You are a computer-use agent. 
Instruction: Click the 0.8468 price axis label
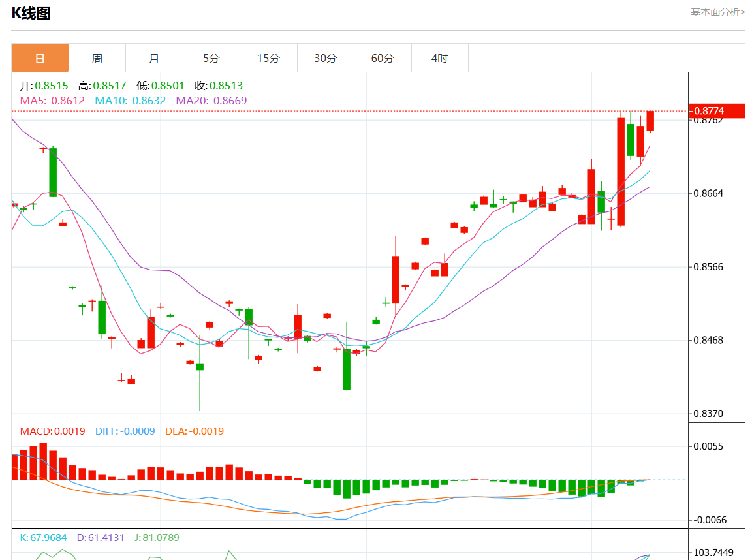[x=708, y=340]
